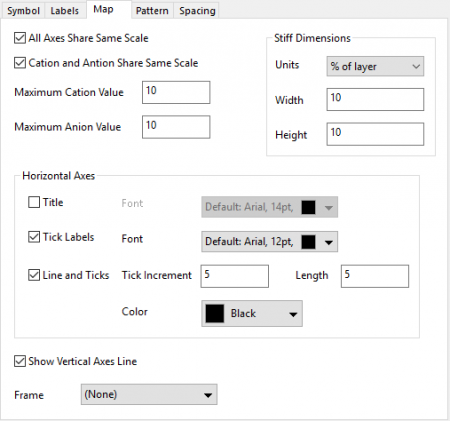Open the Color dropdown showing Black
Screen dimensions: 450x421
pyautogui.click(x=252, y=313)
